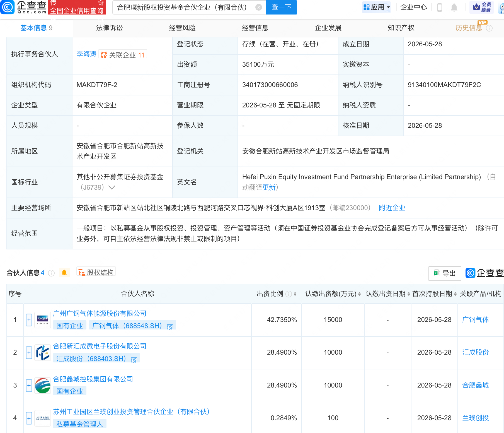504x433 pixels.
Task: Open 李海涛 executive partner link
Action: pos(86,54)
